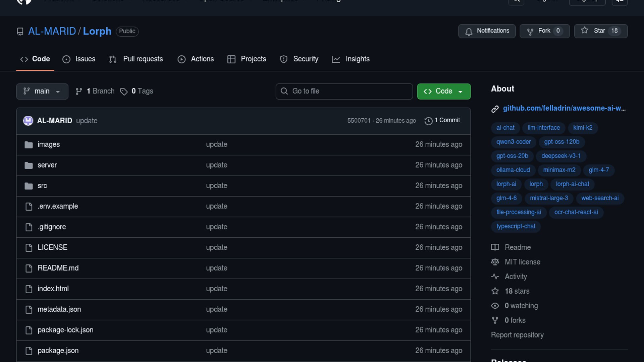This screenshot has height=362, width=644.
Task: Click the index.html file icon
Action: [29, 289]
